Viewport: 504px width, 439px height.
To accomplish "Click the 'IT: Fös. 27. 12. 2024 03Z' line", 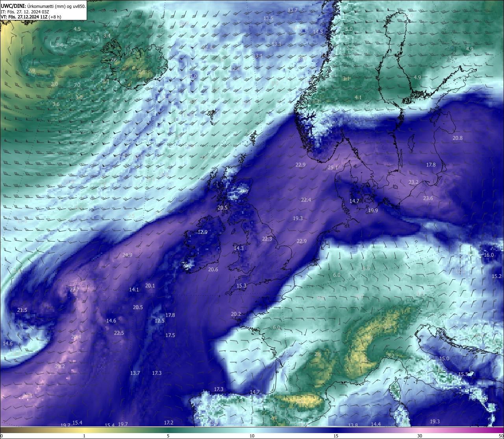I will (25, 12).
